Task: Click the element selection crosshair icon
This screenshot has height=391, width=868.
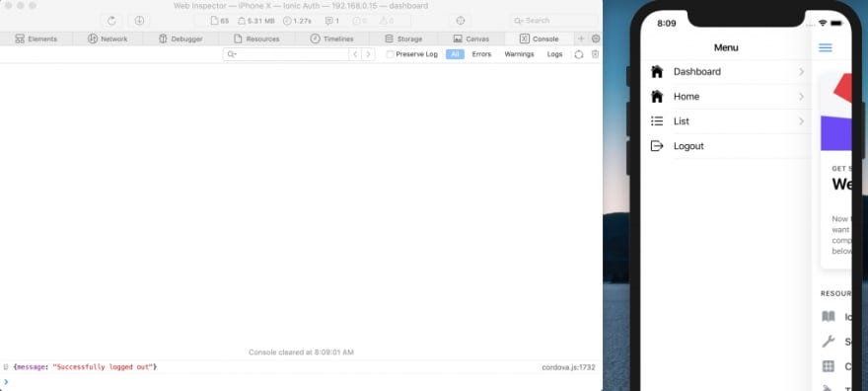Action: 460,21
